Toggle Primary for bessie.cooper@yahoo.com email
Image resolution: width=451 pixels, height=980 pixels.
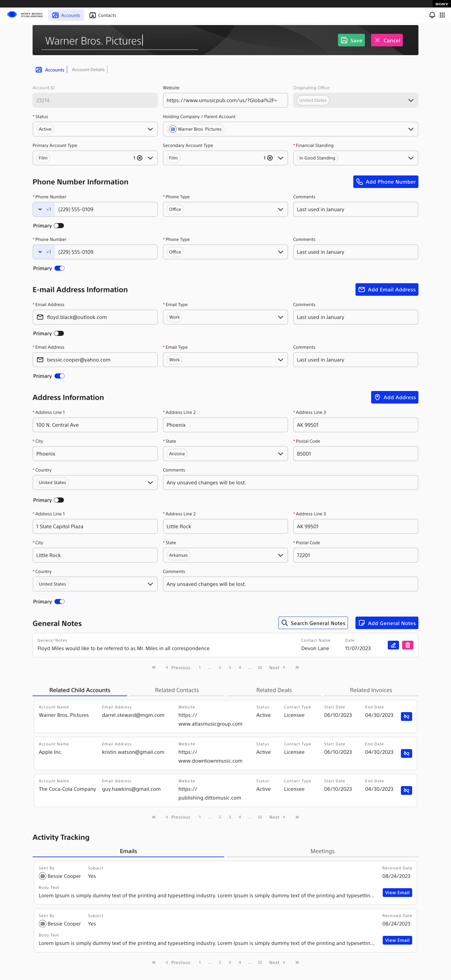click(60, 376)
